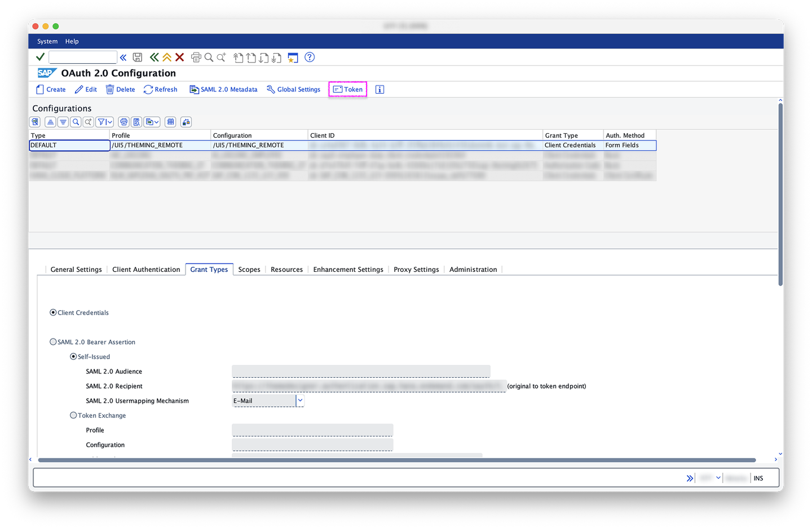812x529 pixels.
Task: Click the Client ID column header
Action: point(425,135)
